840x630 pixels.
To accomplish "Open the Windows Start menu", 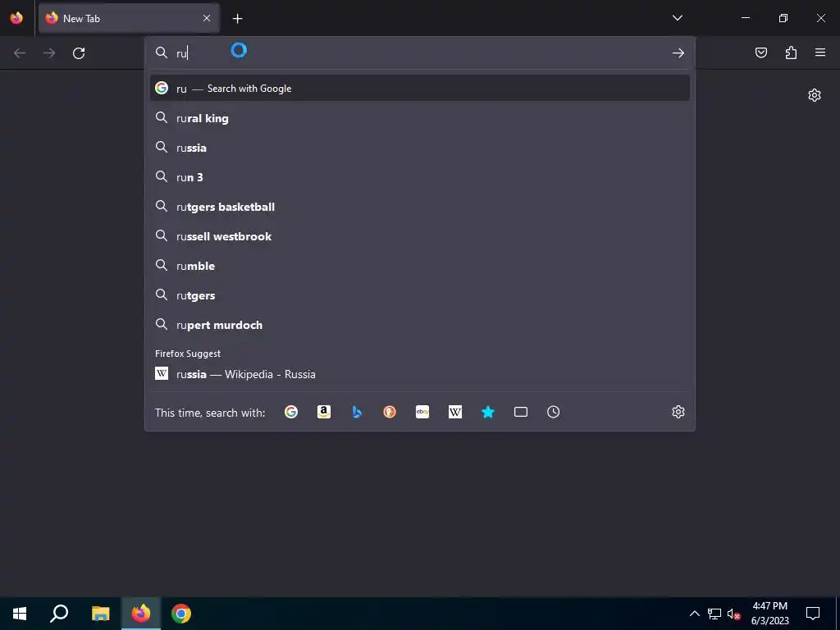I will click(x=20, y=614).
